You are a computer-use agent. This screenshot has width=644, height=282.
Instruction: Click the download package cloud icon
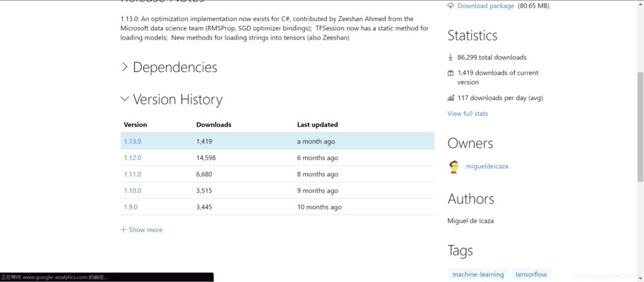[451, 6]
